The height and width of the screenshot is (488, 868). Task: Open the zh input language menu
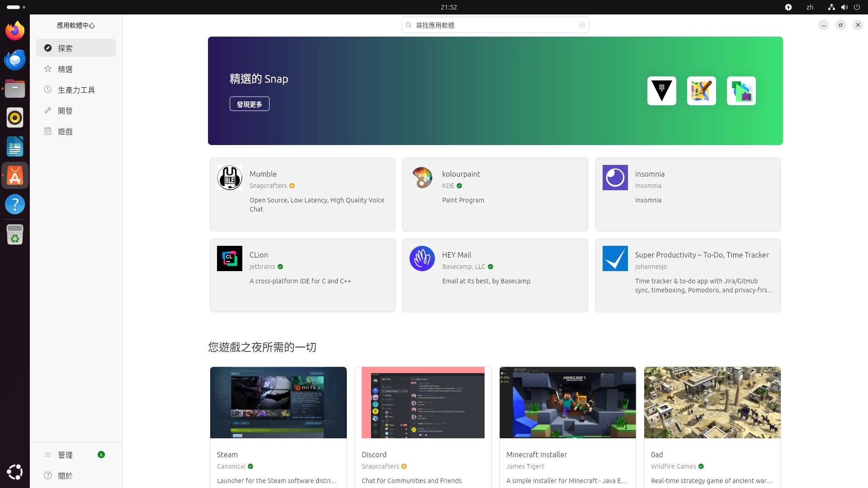(810, 7)
